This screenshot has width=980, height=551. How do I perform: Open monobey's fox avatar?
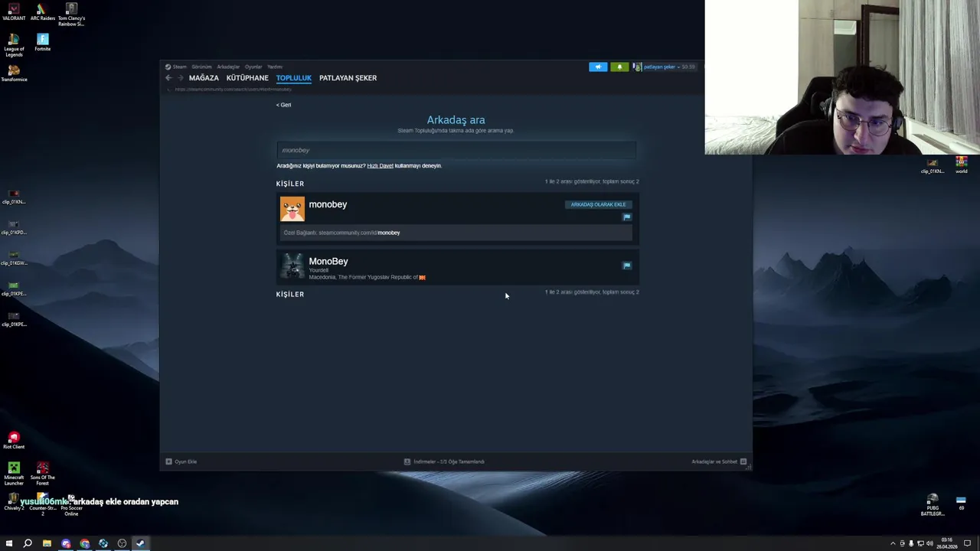pos(292,209)
